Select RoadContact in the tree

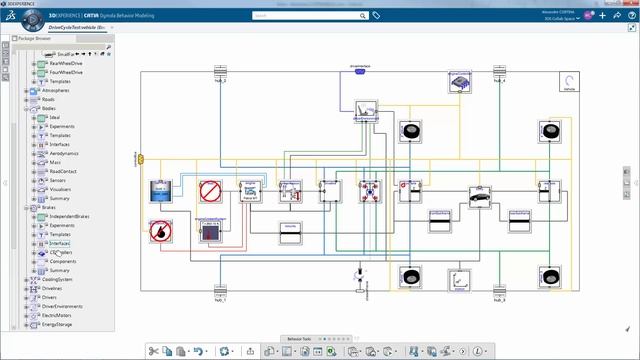point(63,171)
